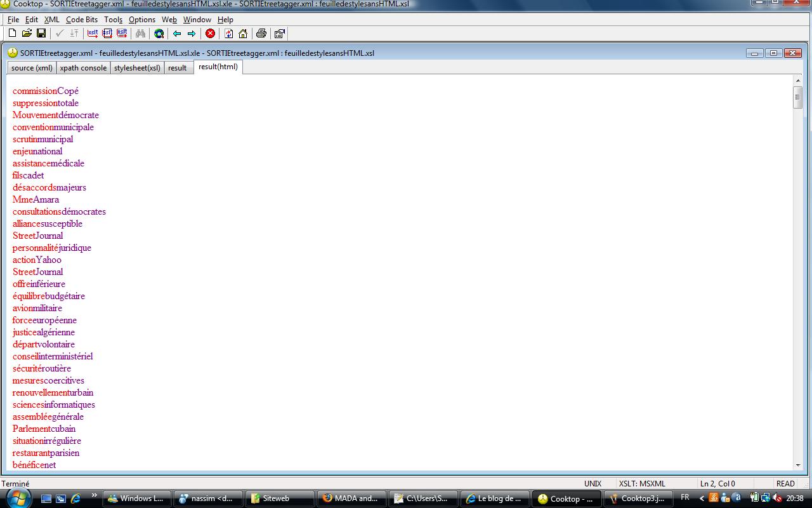
Task: Go to home page via house icon
Action: point(243,33)
